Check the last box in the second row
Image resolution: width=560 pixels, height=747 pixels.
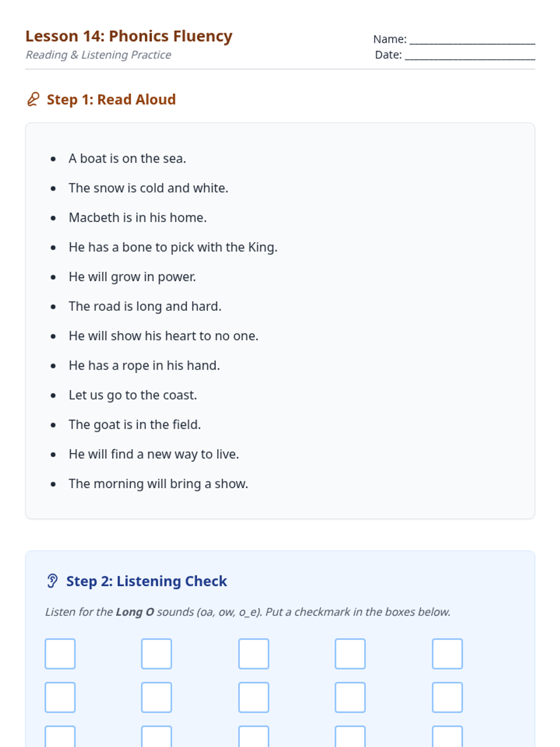[x=447, y=697]
